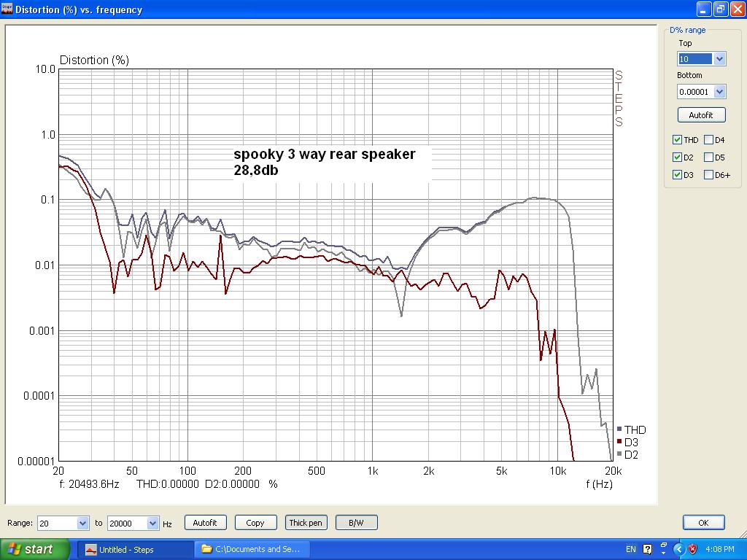Enable the D6+ checkbox

(x=708, y=175)
